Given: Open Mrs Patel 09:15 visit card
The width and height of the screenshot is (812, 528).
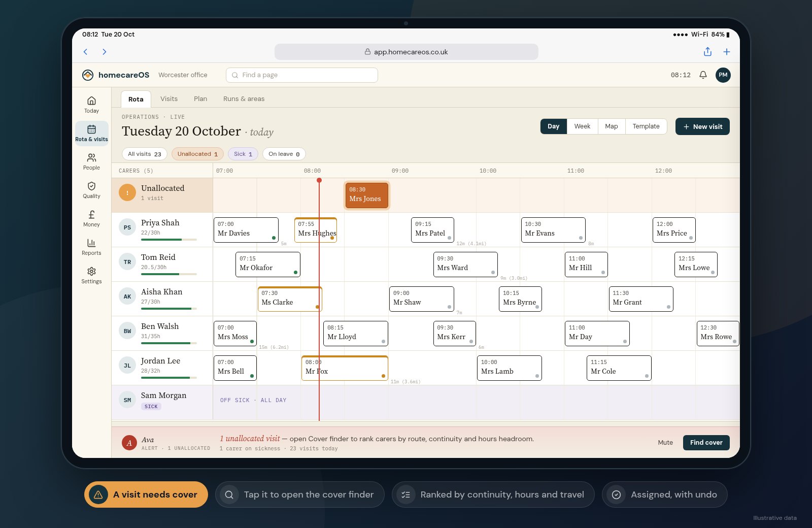Looking at the screenshot, I should [x=432, y=230].
